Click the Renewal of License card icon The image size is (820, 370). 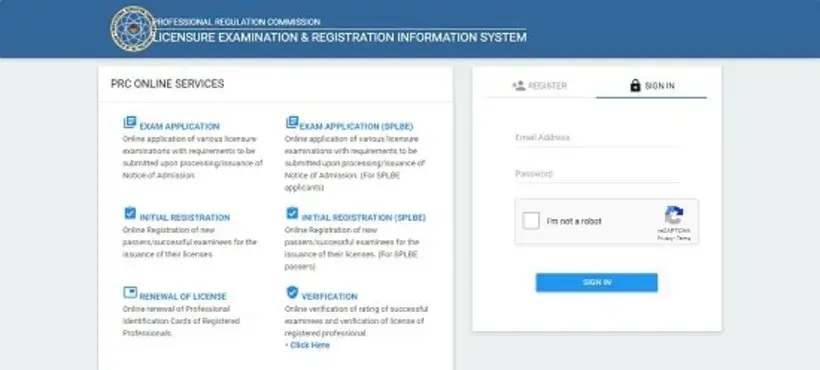click(130, 293)
